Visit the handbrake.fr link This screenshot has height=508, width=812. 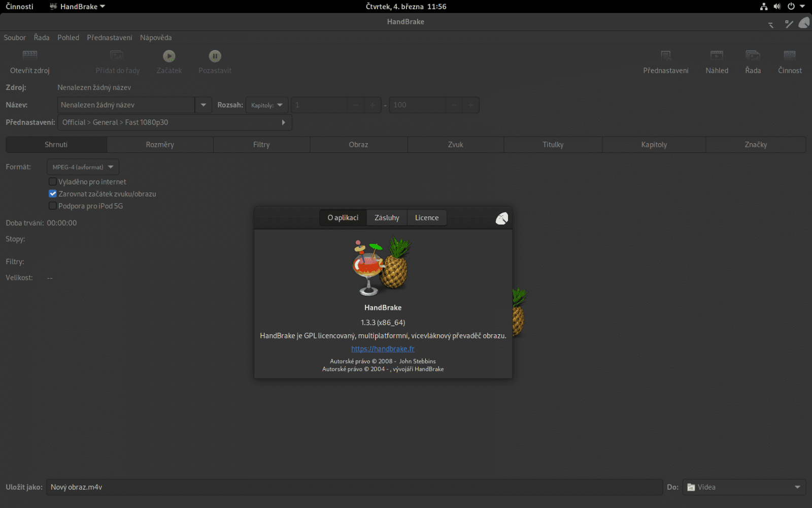[383, 348]
